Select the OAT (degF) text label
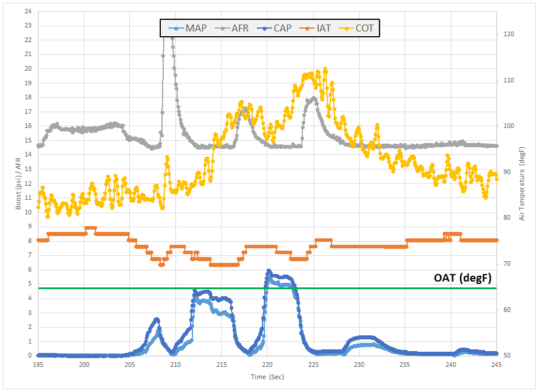The image size is (538, 392). point(463,277)
